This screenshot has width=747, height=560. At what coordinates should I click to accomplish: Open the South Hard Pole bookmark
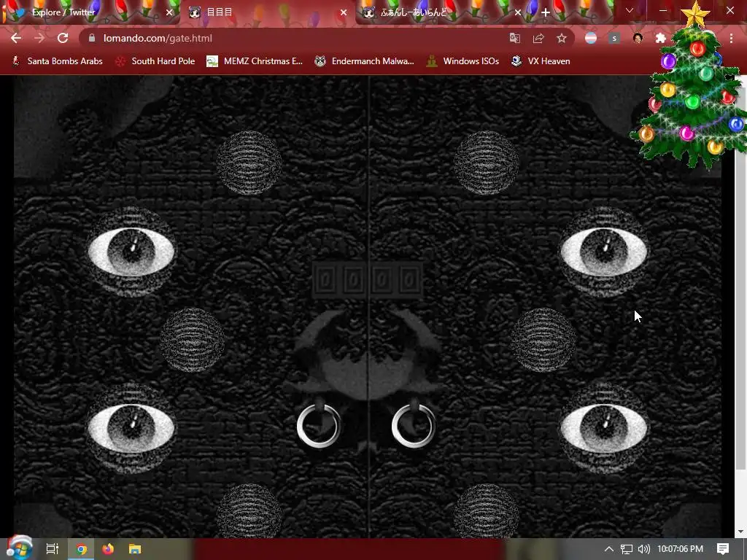(x=156, y=61)
